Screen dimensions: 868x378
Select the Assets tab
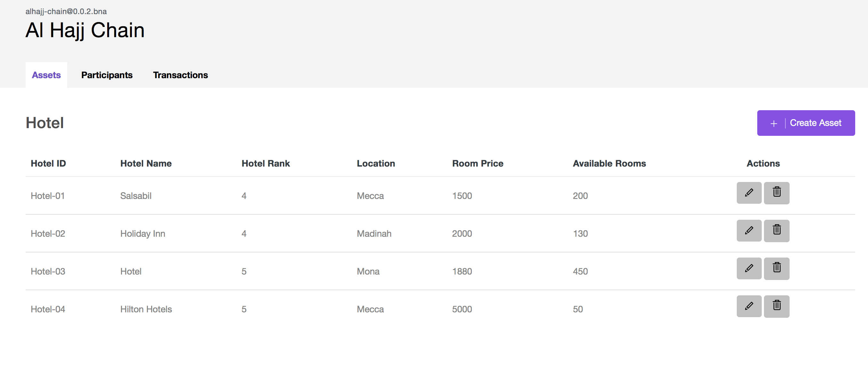pos(46,75)
